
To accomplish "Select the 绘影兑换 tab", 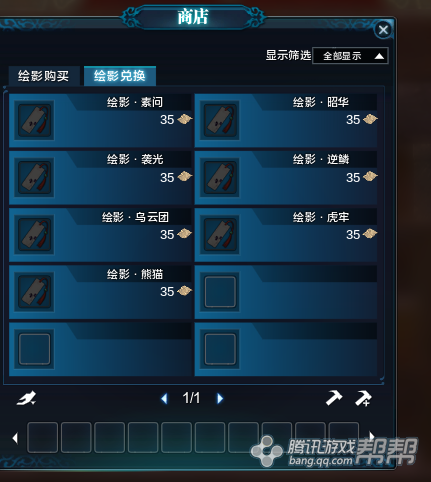I will point(120,76).
